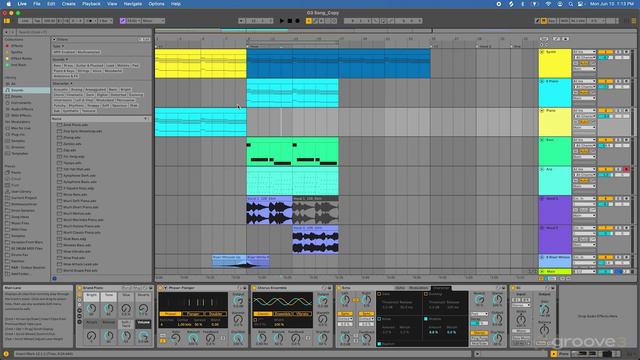The image size is (640, 360).
Task: Open the File menu
Action: click(x=37, y=4)
